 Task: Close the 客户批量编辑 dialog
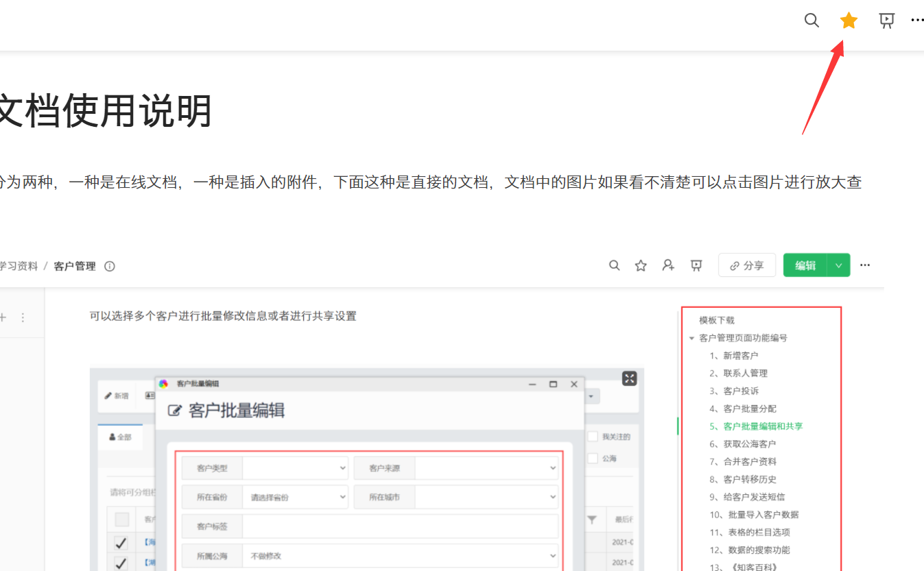pyautogui.click(x=574, y=385)
